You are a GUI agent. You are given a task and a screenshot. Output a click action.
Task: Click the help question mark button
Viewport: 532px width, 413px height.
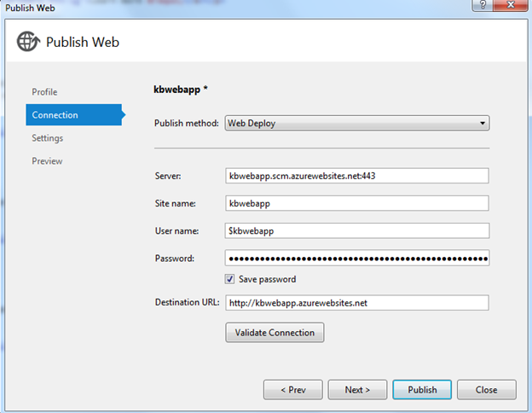pyautogui.click(x=483, y=5)
